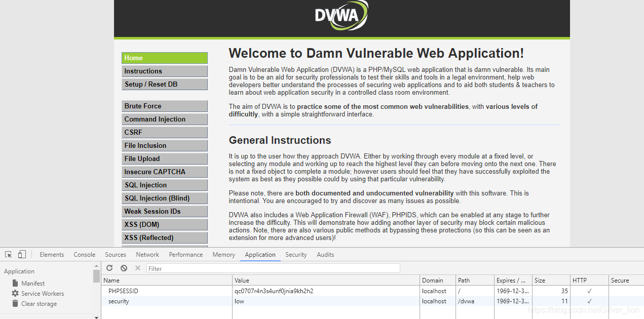This screenshot has width=644, height=319.
Task: Open Setup / Reset DB
Action: tap(165, 84)
